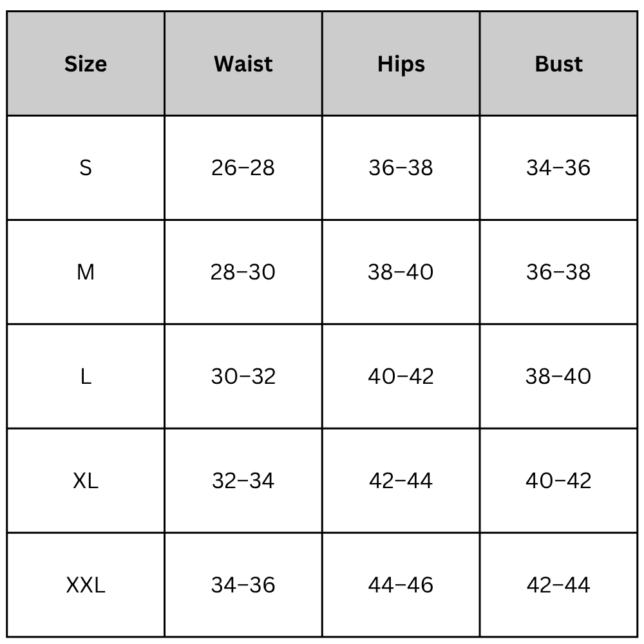Select the M size row label
644x644 pixels.
(86, 272)
